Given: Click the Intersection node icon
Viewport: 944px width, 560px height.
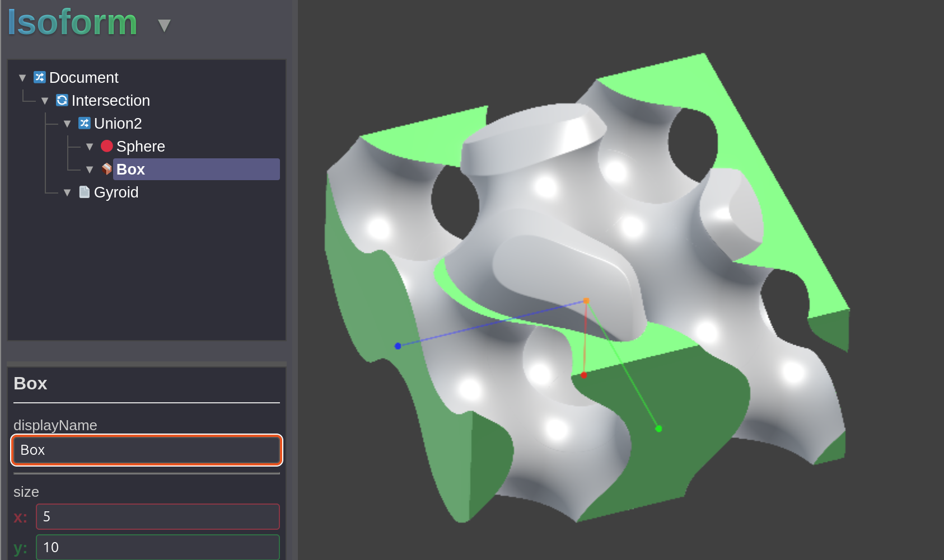Looking at the screenshot, I should [62, 100].
